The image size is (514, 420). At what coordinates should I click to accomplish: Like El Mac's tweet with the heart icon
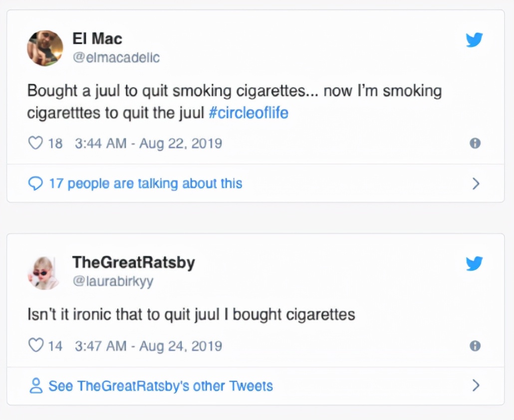click(x=35, y=144)
